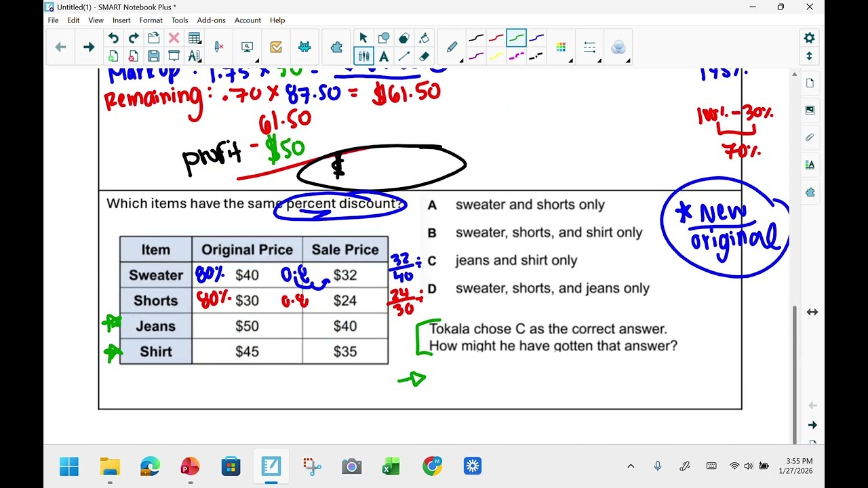Delete the current page

(134, 56)
